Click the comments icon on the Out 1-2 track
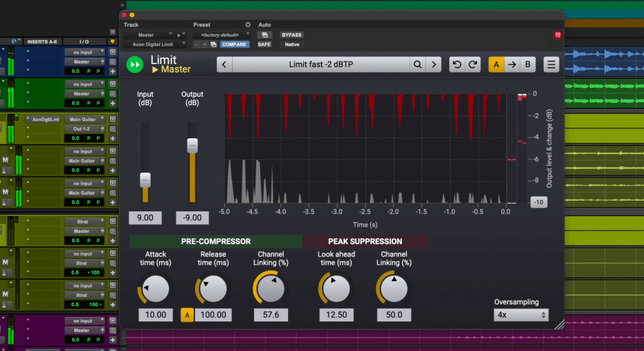The image size is (644, 351). pyautogui.click(x=113, y=129)
